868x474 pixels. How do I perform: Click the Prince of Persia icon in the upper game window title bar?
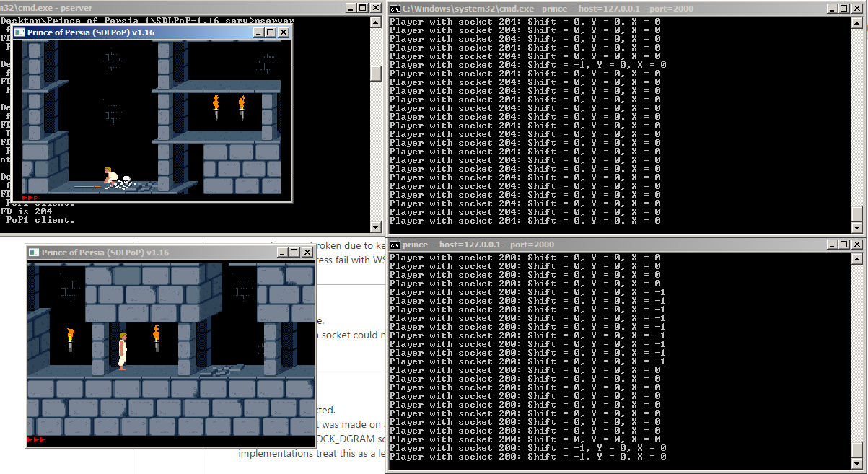click(x=20, y=32)
